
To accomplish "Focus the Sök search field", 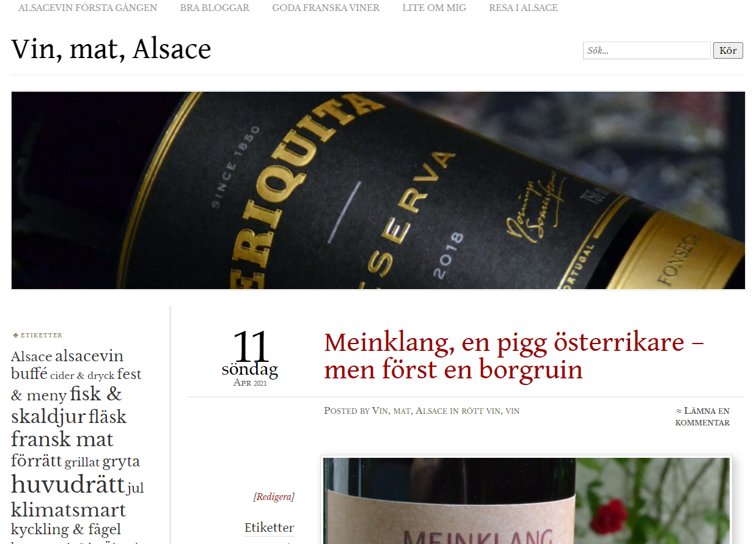I will coord(647,51).
